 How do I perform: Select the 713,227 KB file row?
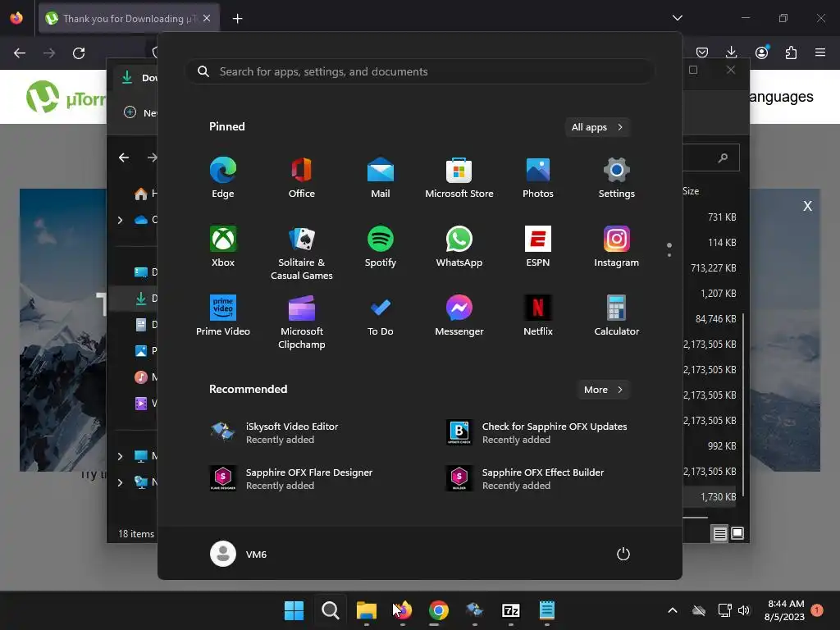coord(710,268)
